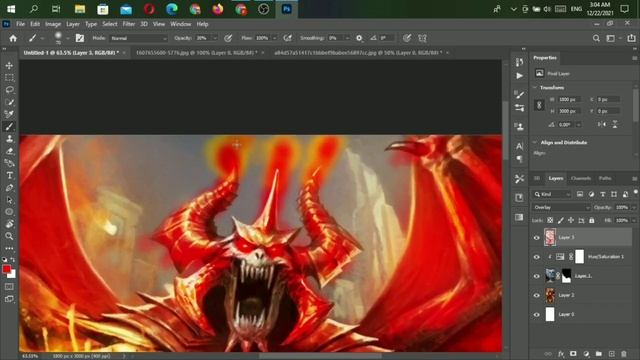Create new fill or adjustment layer icon

point(586,354)
